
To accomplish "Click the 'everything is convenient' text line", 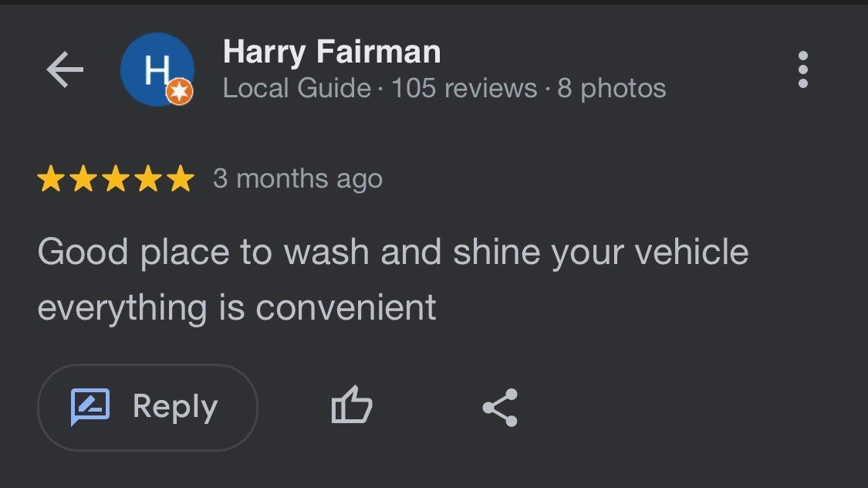I will click(x=237, y=308).
